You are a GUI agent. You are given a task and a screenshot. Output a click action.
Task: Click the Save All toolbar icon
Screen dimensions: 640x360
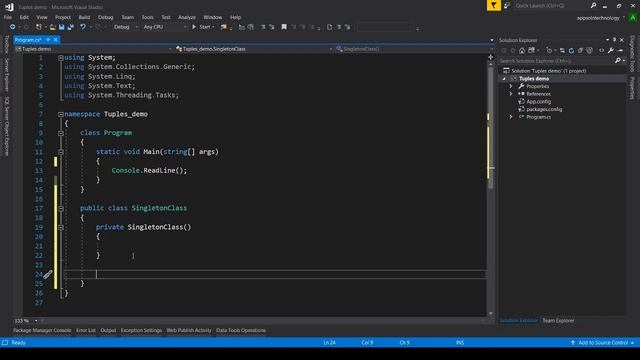pos(71,27)
